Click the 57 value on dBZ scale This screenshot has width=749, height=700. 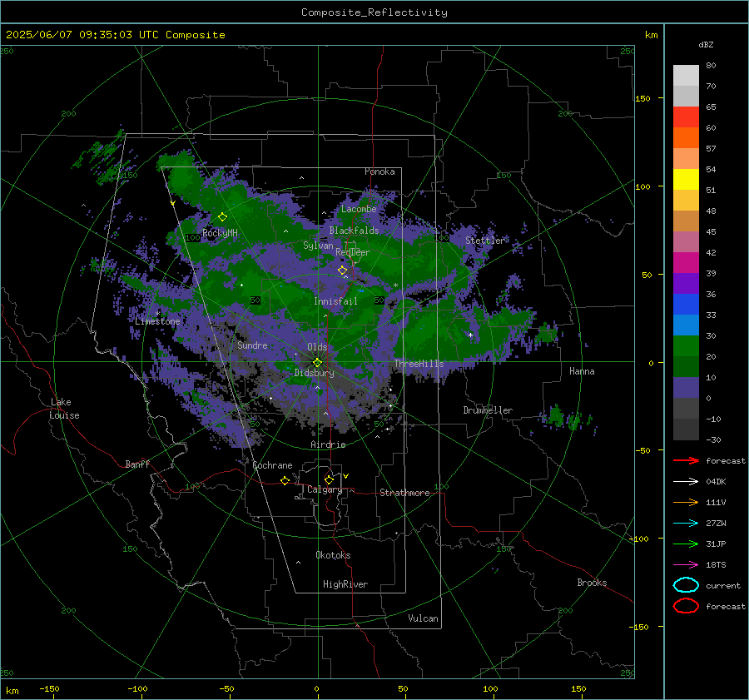point(711,149)
